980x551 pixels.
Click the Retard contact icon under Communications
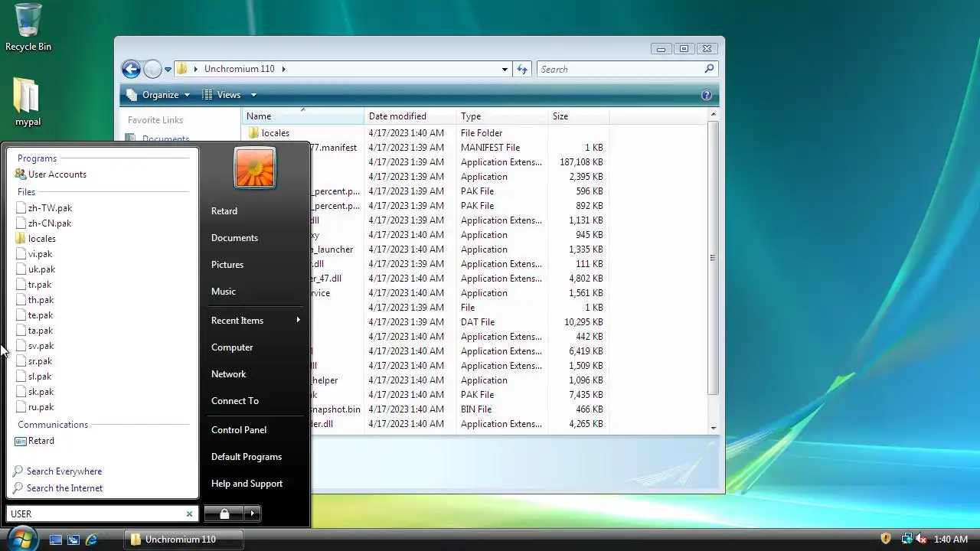pos(21,441)
